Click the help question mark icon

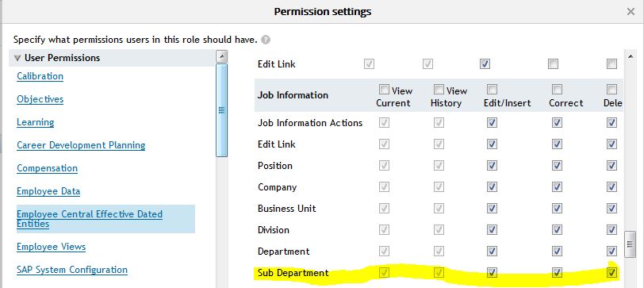[266, 40]
